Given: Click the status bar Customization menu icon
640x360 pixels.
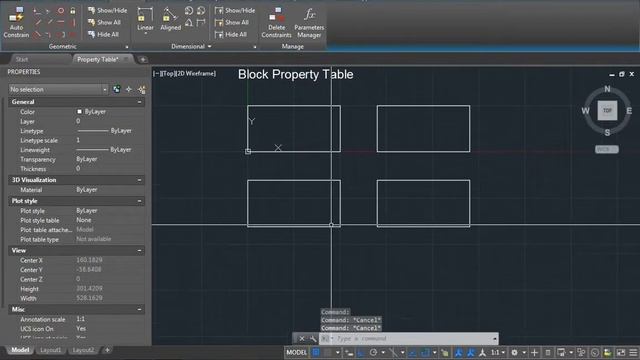Looking at the screenshot, I should (x=633, y=352).
